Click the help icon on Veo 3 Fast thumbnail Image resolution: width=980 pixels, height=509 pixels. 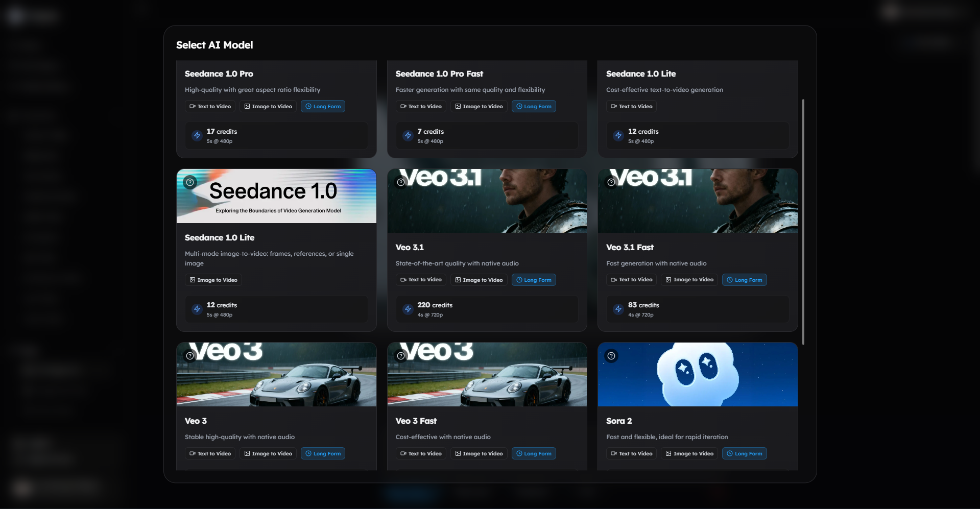[x=401, y=356]
